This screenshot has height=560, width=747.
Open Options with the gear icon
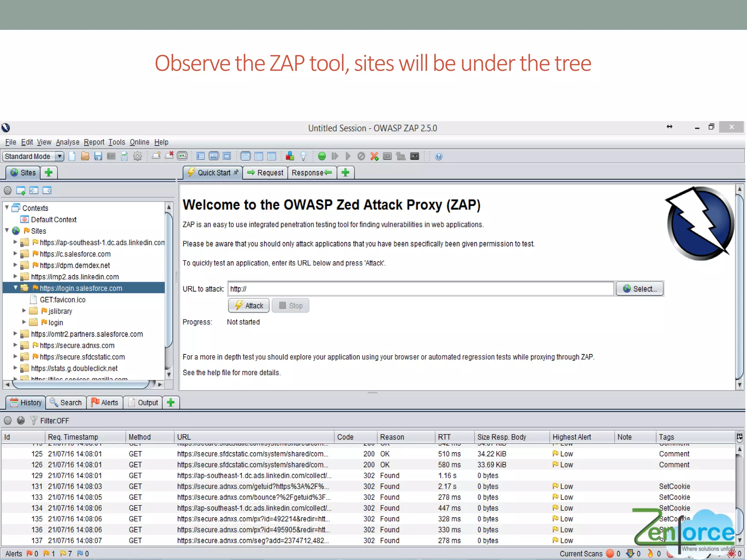tap(138, 156)
